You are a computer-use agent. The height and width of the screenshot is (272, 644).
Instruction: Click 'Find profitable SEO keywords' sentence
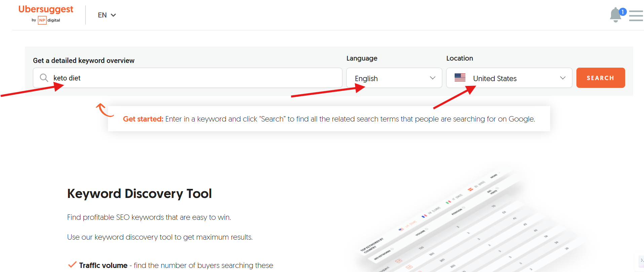149,217
